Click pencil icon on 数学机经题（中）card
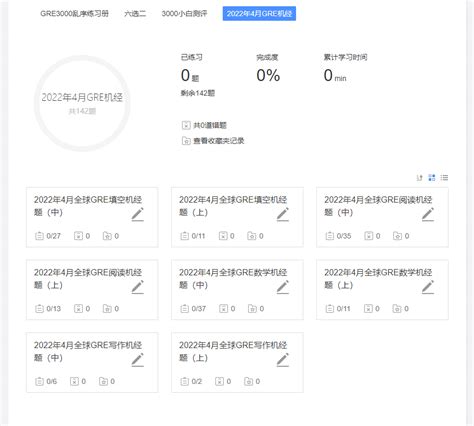Image resolution: width=474 pixels, height=426 pixels. click(x=283, y=287)
